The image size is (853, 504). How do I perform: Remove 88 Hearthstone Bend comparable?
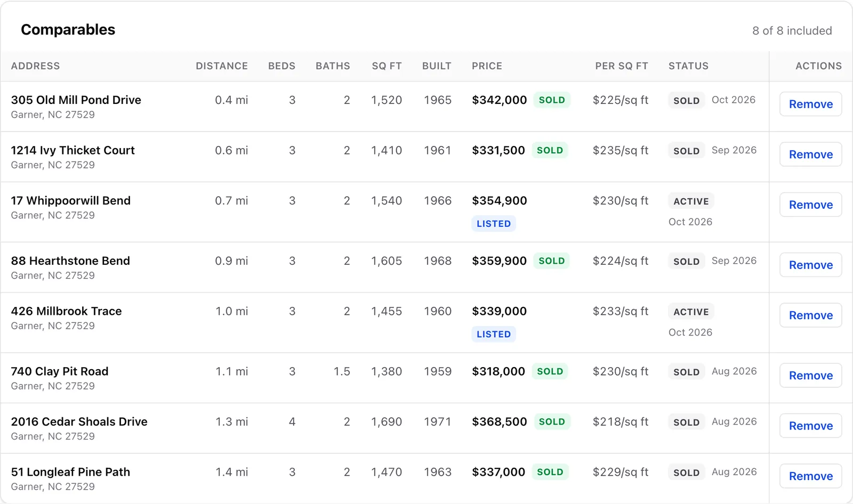[810, 265]
